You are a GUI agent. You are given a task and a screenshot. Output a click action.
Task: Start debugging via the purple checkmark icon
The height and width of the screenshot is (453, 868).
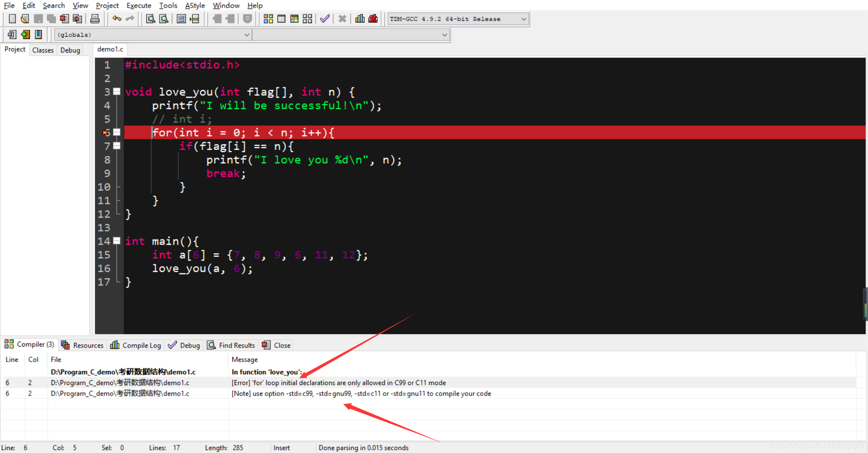(325, 19)
